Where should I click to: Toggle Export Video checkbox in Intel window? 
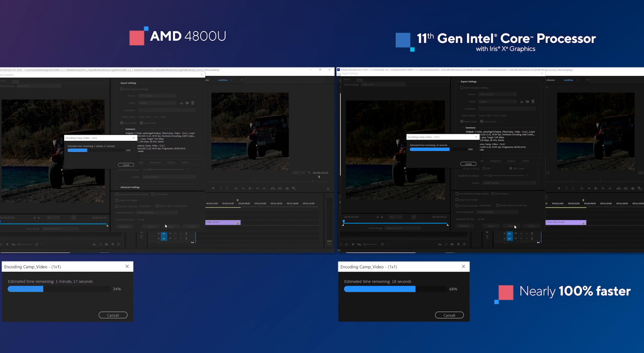(x=462, y=121)
